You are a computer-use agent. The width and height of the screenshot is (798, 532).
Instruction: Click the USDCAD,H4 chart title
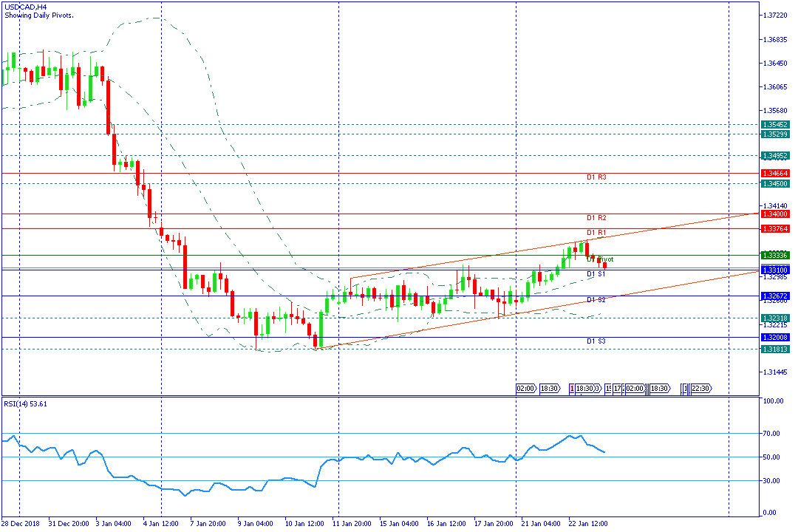25,7
